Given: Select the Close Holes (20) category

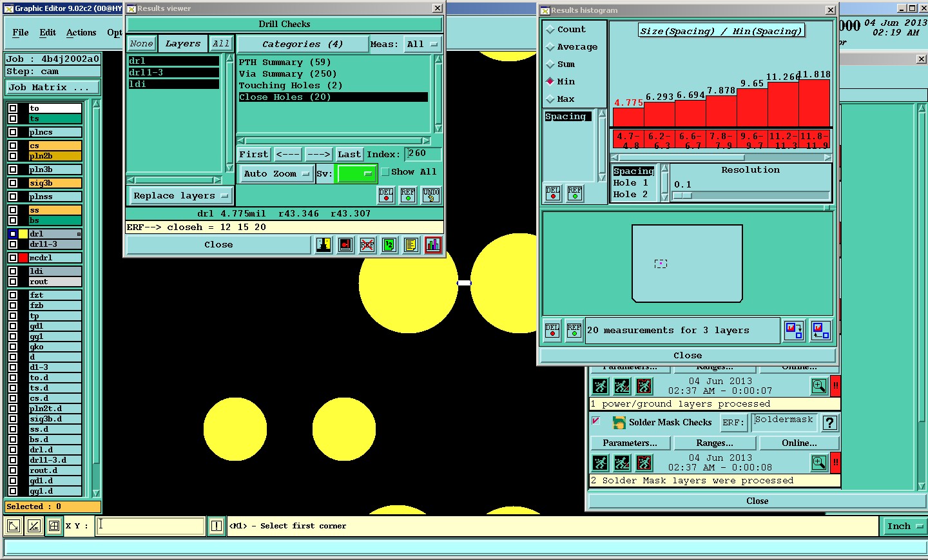Looking at the screenshot, I should click(333, 97).
